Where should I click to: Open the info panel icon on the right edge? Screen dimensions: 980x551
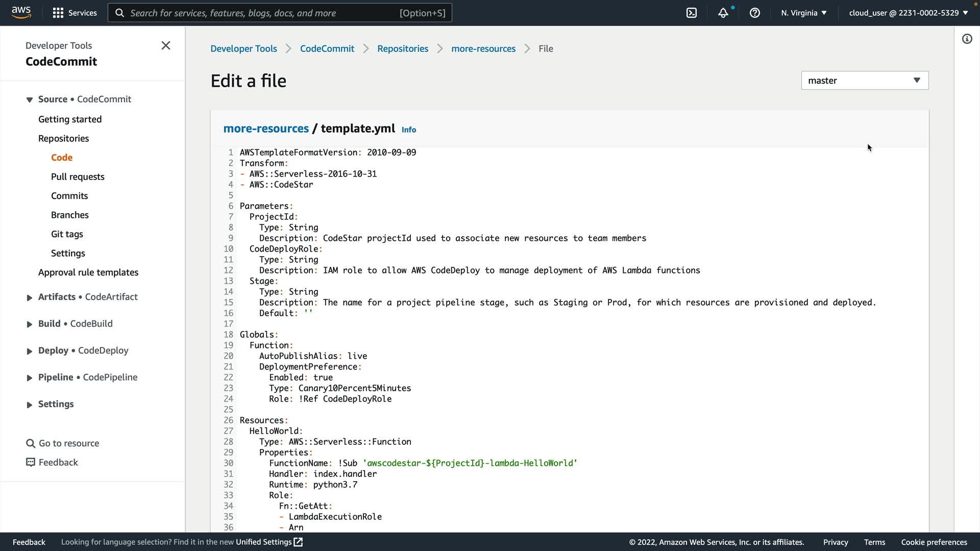click(x=967, y=39)
